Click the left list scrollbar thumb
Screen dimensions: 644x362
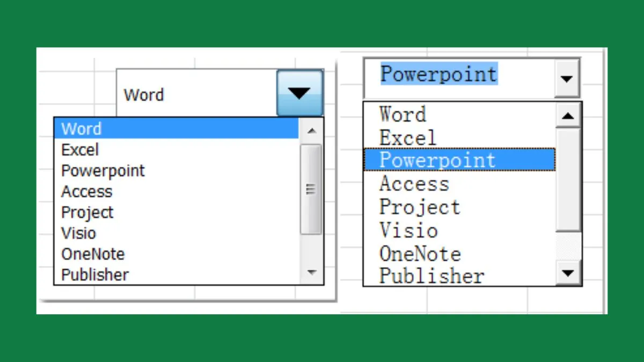pos(311,189)
